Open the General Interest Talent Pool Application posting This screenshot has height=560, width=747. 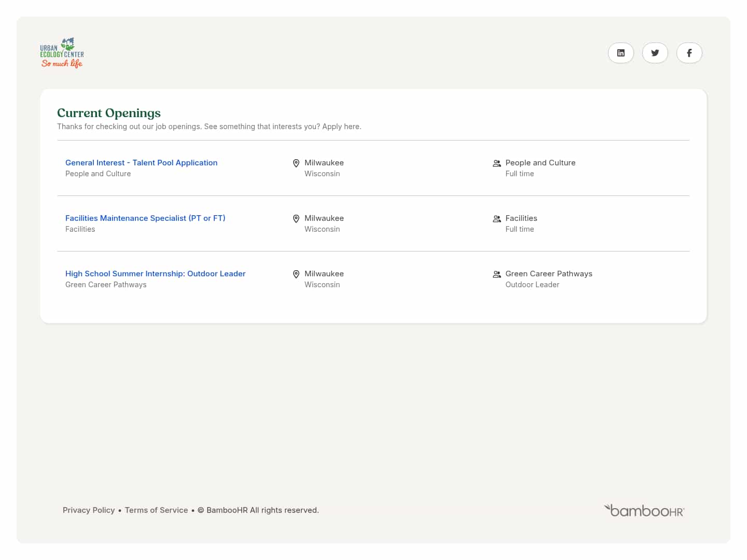(x=141, y=162)
